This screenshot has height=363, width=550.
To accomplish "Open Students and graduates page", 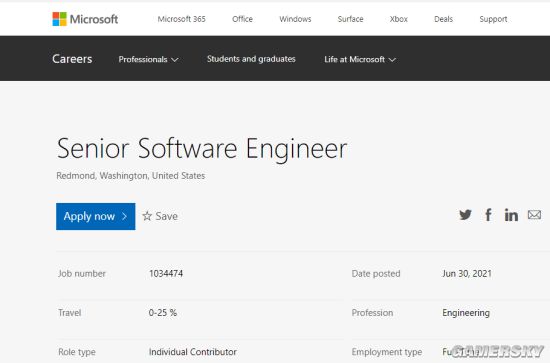I will pyautogui.click(x=251, y=59).
